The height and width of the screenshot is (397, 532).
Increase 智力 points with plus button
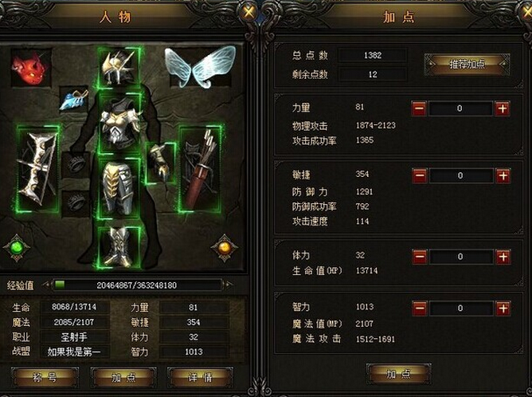503,309
